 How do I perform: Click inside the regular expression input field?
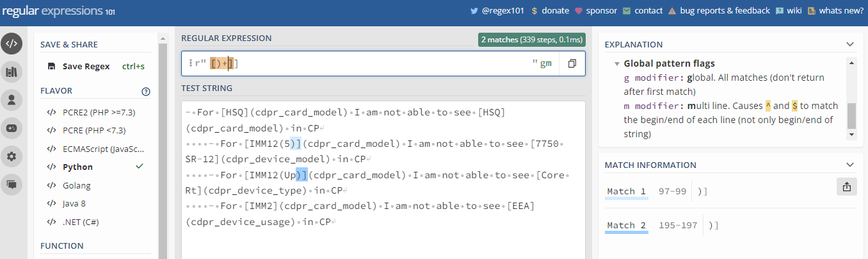point(384,64)
